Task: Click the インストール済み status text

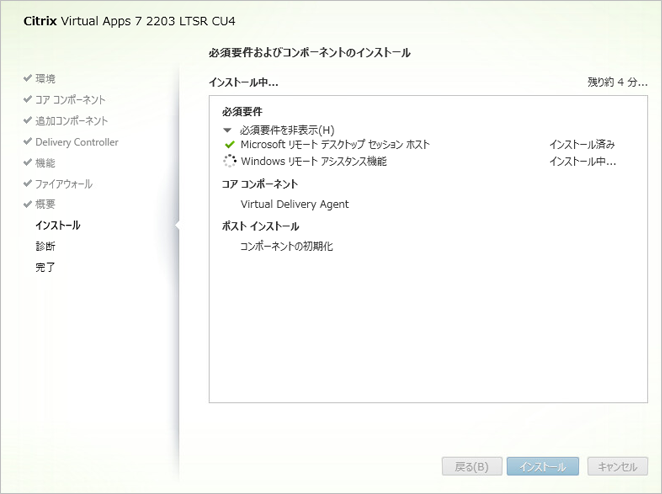Action: (x=582, y=145)
